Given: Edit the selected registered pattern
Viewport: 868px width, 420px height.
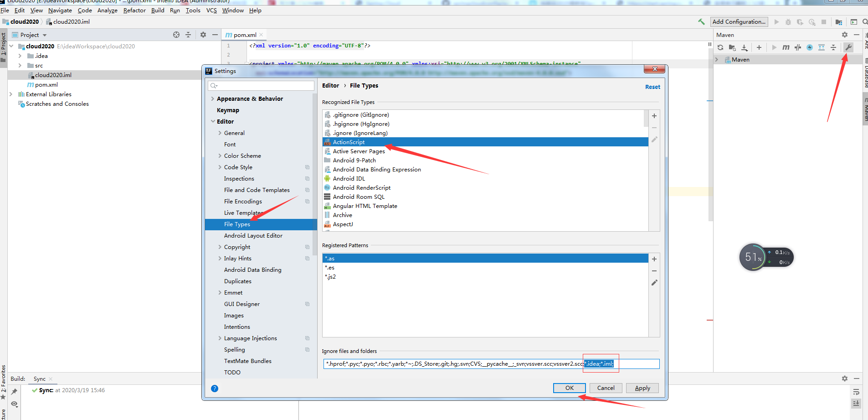Looking at the screenshot, I should [x=654, y=283].
